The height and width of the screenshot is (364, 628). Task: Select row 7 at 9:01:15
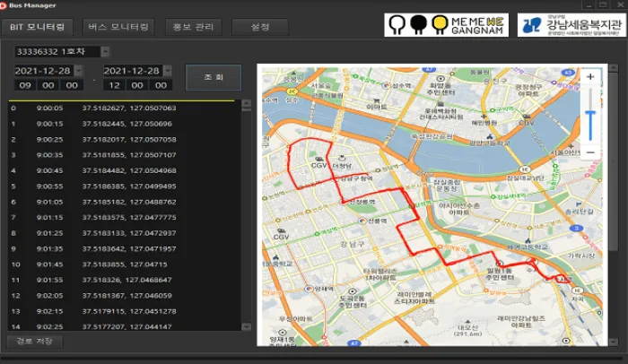coord(124,218)
